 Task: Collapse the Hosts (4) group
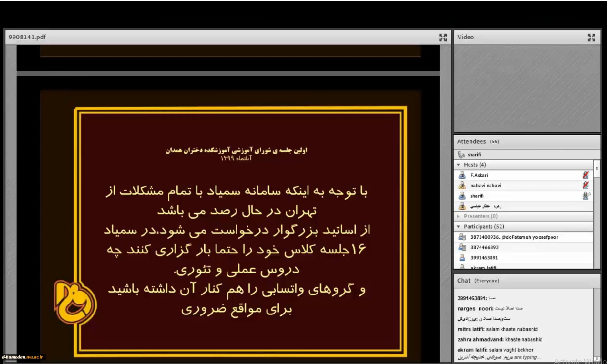pyautogui.click(x=458, y=165)
